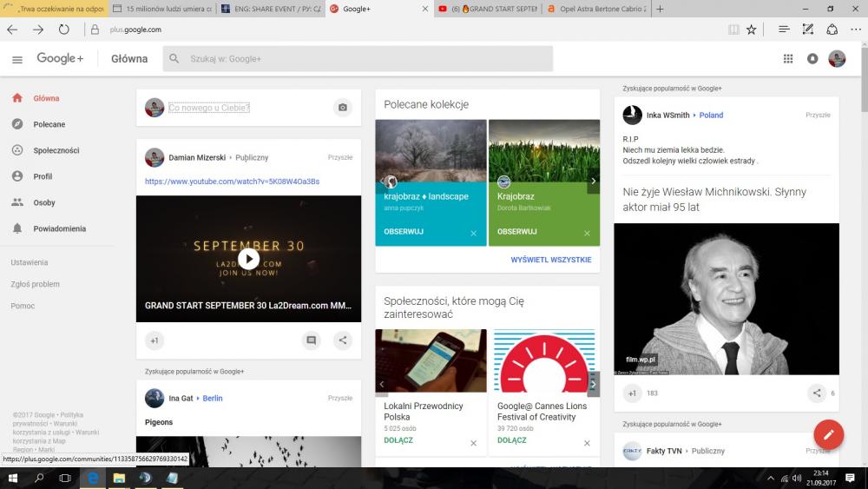Show next recommended collections with right arrow
868x489 pixels.
593,182
